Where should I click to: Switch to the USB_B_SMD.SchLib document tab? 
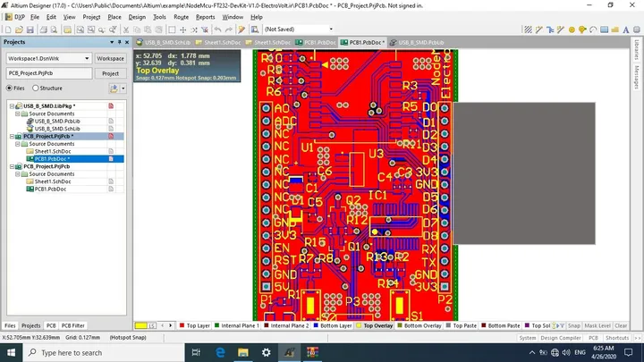point(164,42)
